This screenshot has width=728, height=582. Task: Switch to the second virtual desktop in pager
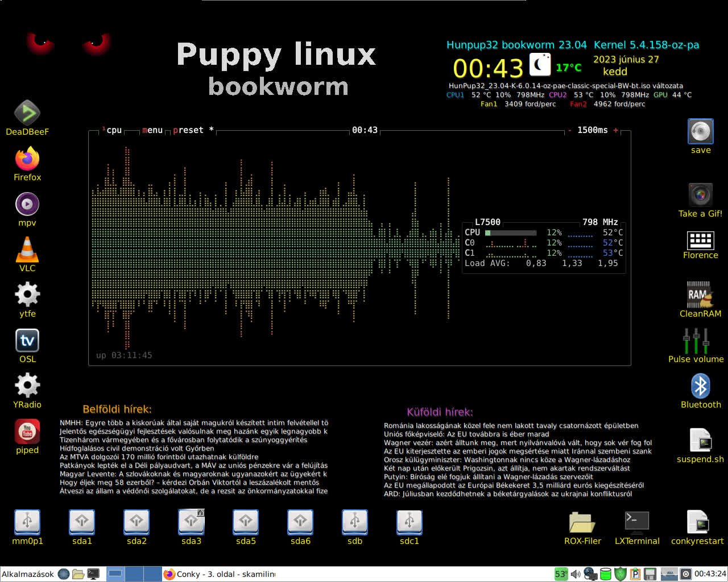tap(134, 574)
